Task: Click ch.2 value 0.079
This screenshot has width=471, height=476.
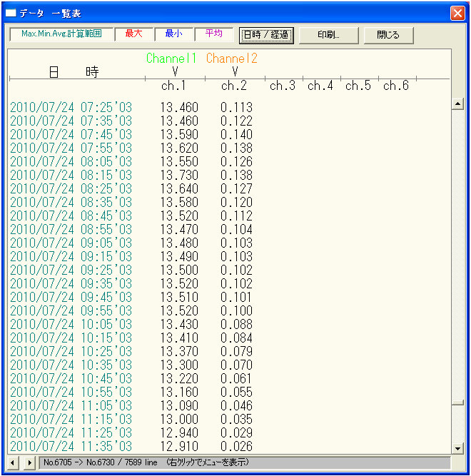Action: tap(236, 352)
